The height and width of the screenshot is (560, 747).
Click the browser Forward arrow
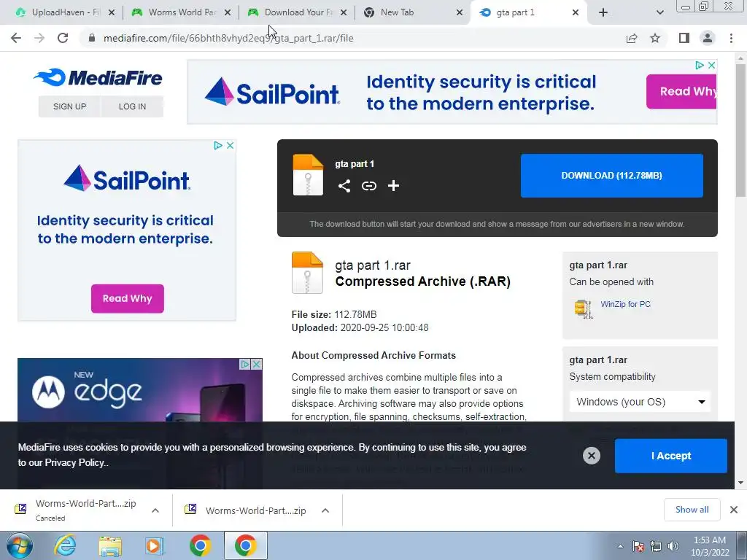point(39,38)
